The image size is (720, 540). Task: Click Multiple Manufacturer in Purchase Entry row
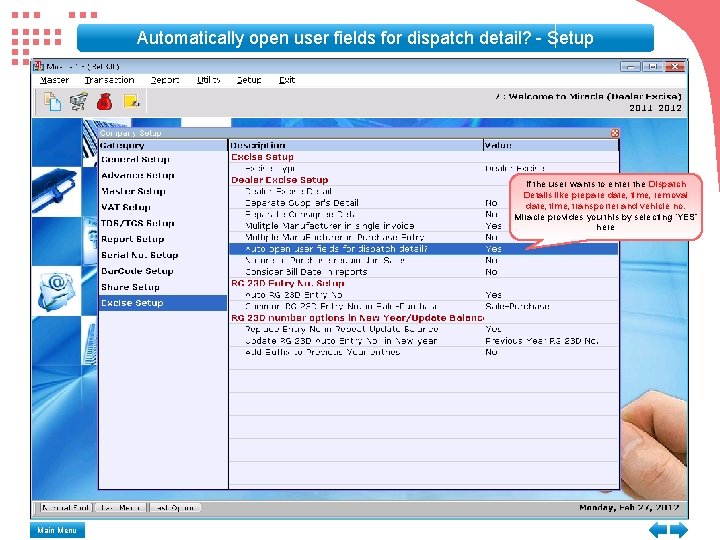(x=423, y=237)
